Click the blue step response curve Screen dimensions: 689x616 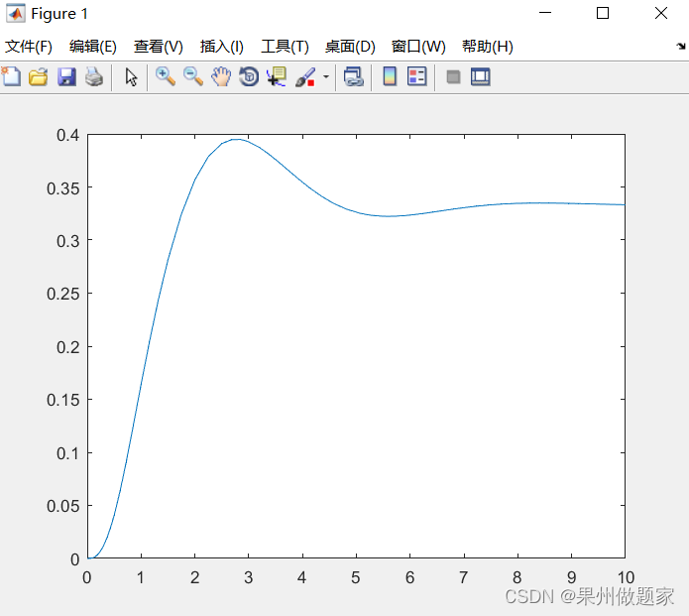coord(302,183)
